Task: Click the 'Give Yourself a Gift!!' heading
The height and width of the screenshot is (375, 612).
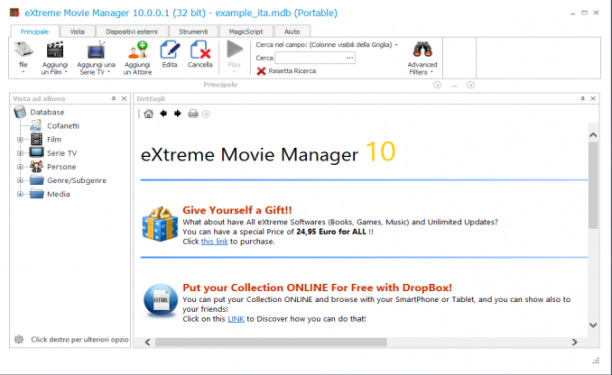Action: [237, 210]
